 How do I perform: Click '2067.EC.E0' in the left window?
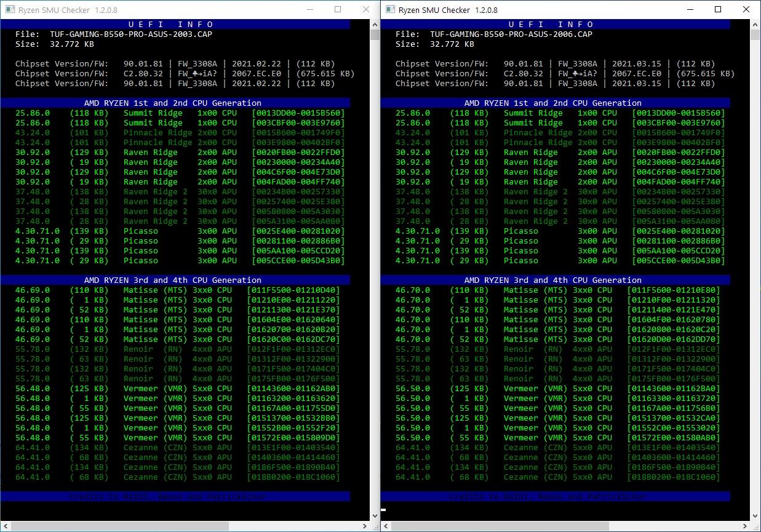pos(257,74)
